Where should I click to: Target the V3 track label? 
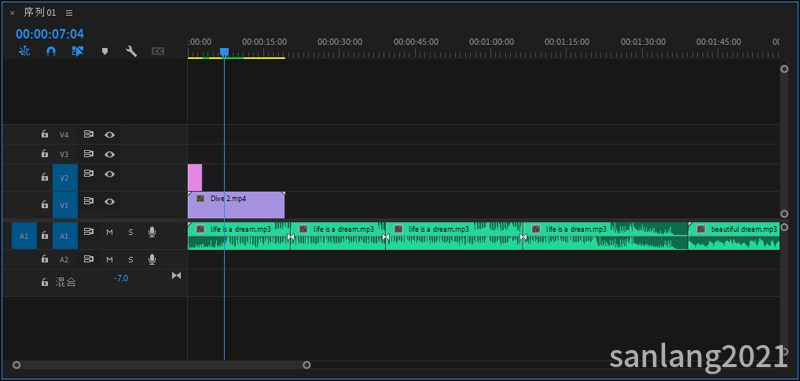64,154
